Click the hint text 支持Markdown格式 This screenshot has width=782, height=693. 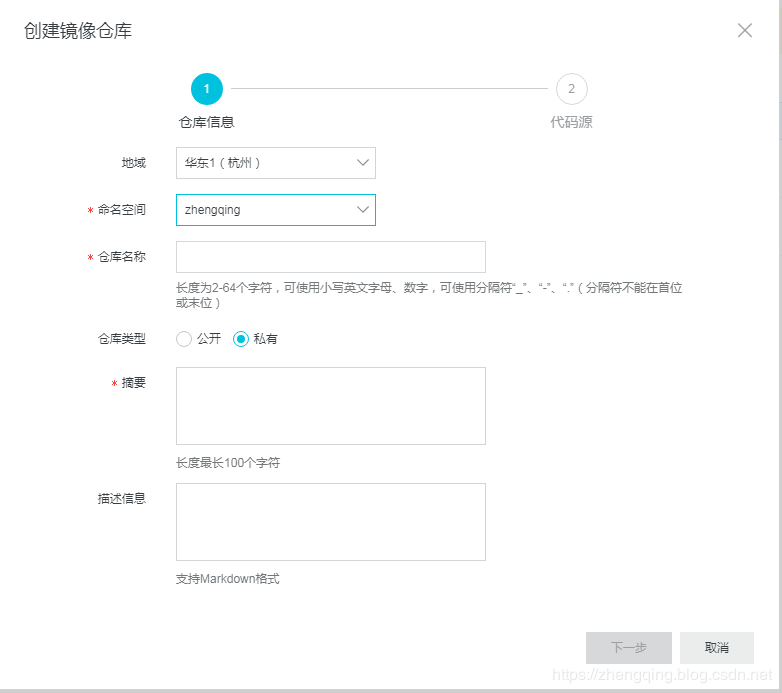228,579
